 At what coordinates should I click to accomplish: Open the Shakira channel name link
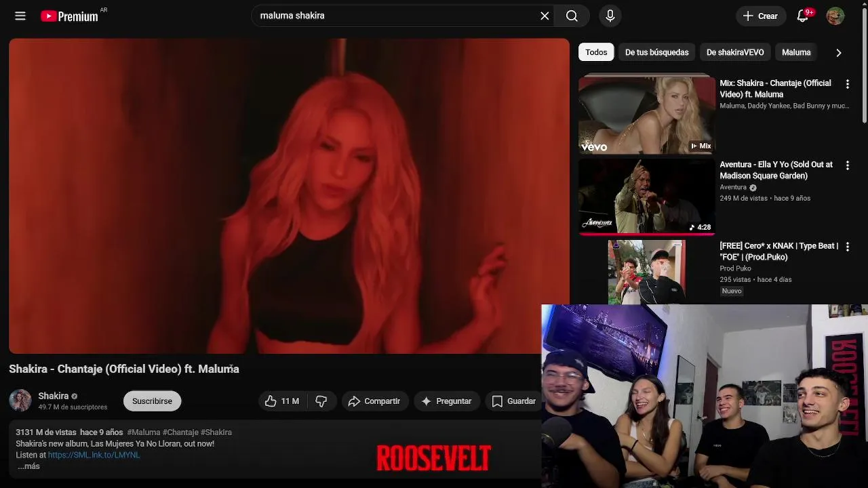coord(53,396)
